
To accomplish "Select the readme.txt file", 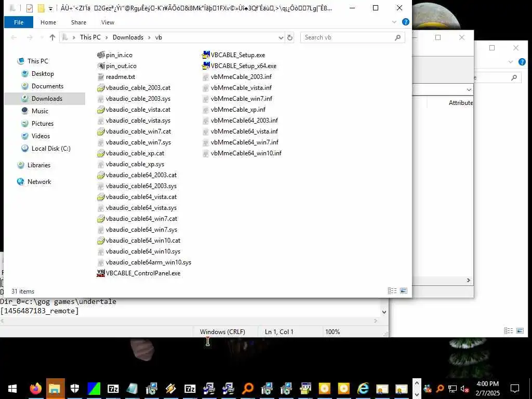I will coord(116,77).
